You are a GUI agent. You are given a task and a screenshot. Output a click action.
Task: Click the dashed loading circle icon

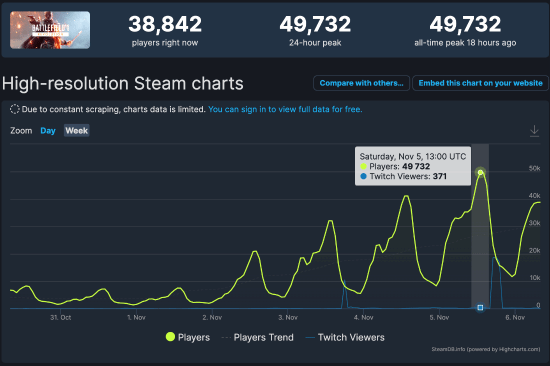(x=15, y=109)
